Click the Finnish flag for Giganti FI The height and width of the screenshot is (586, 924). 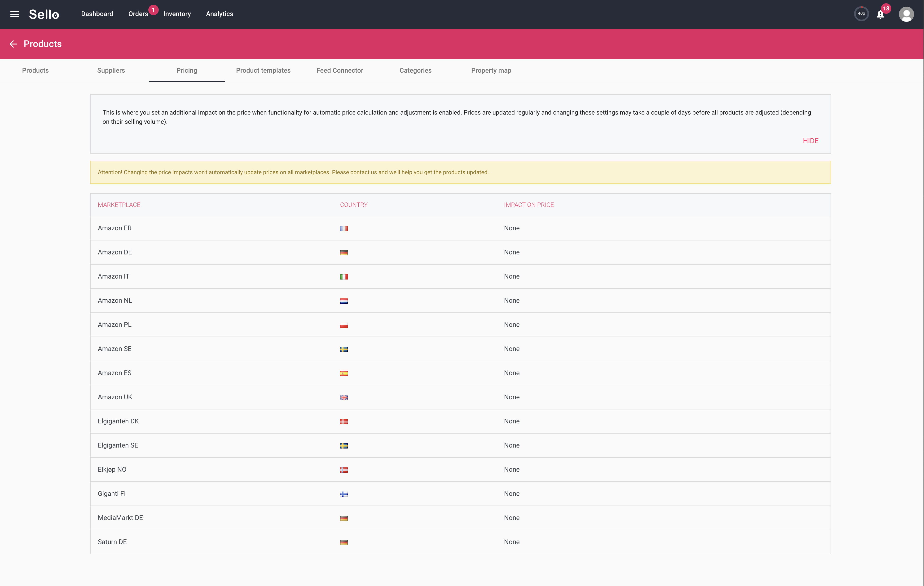tap(344, 494)
